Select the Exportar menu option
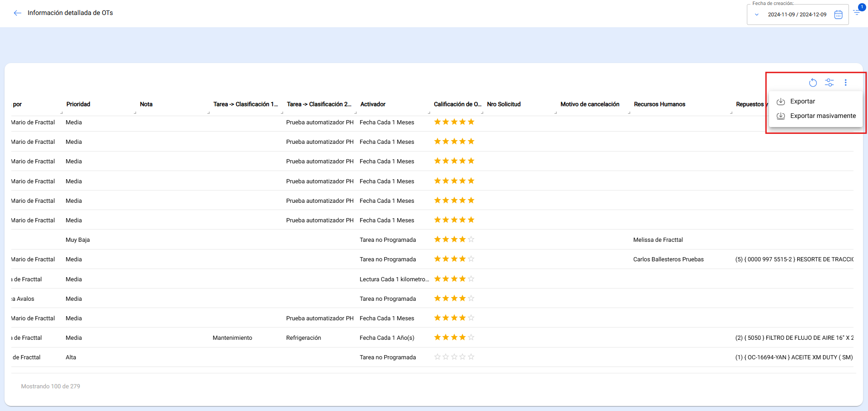The image size is (868, 411). 802,102
